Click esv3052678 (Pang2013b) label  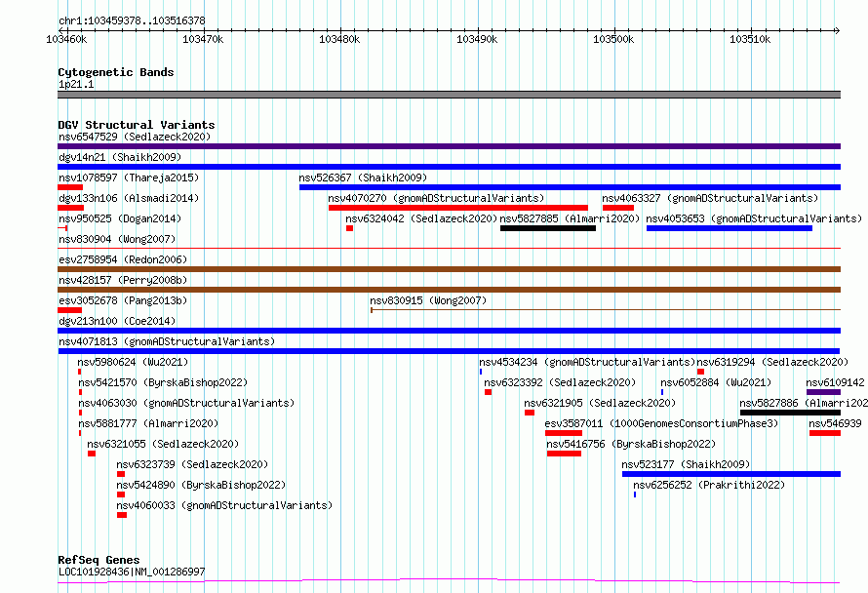tap(123, 300)
